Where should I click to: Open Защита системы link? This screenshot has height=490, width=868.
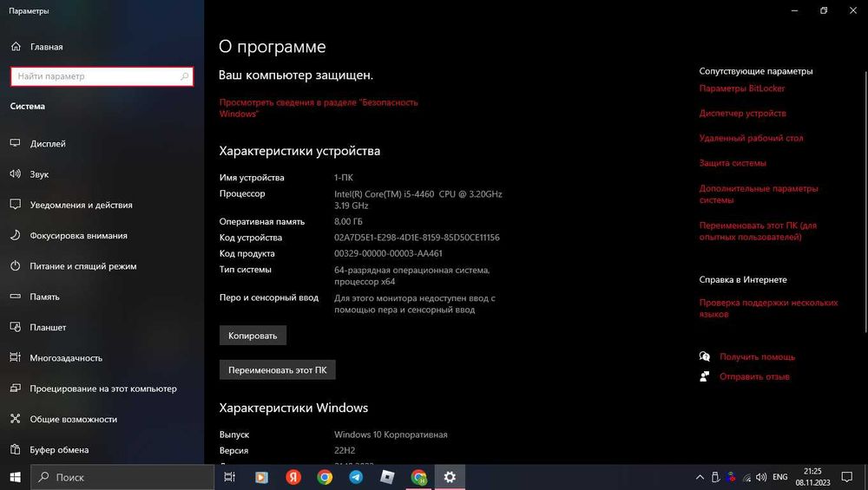(733, 163)
